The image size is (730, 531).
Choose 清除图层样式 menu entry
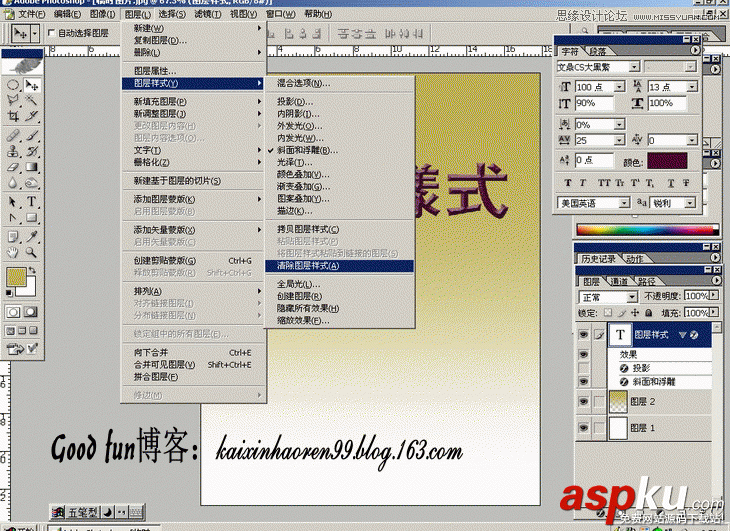click(339, 266)
